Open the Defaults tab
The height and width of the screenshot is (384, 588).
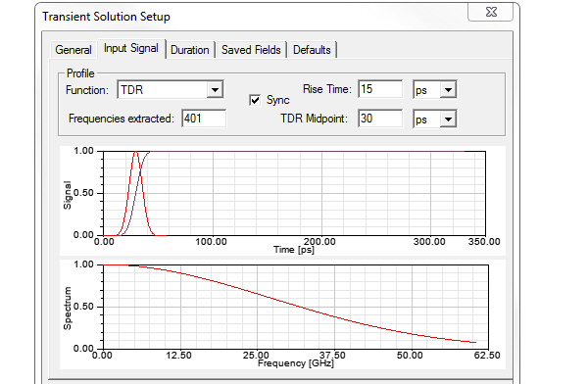[312, 50]
